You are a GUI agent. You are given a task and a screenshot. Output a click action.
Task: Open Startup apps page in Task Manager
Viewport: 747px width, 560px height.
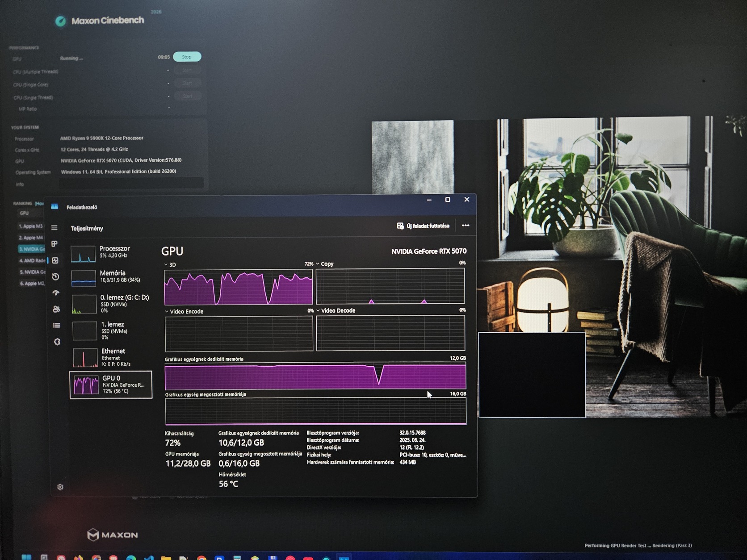(x=56, y=293)
